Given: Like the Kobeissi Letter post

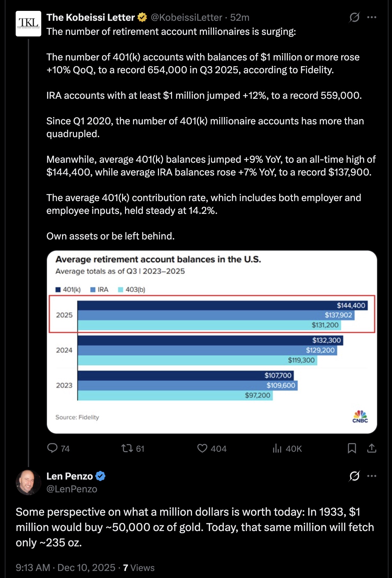Looking at the screenshot, I should pos(202,448).
